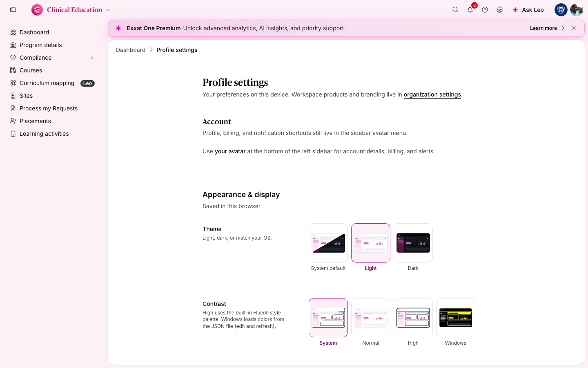Open the user avatar photo menu
The image size is (588, 368).
pyautogui.click(x=577, y=10)
